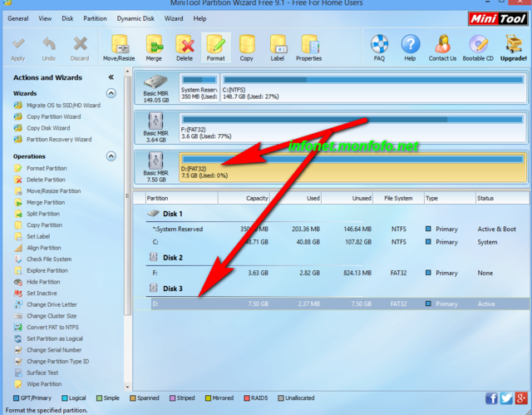Open the General menu
The image size is (532, 415).
tap(18, 18)
